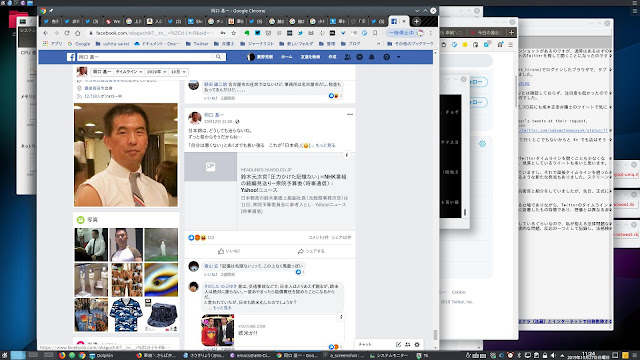This screenshot has height=360, width=640.
Task: Click Chrome address bar URL
Action: click(154, 33)
